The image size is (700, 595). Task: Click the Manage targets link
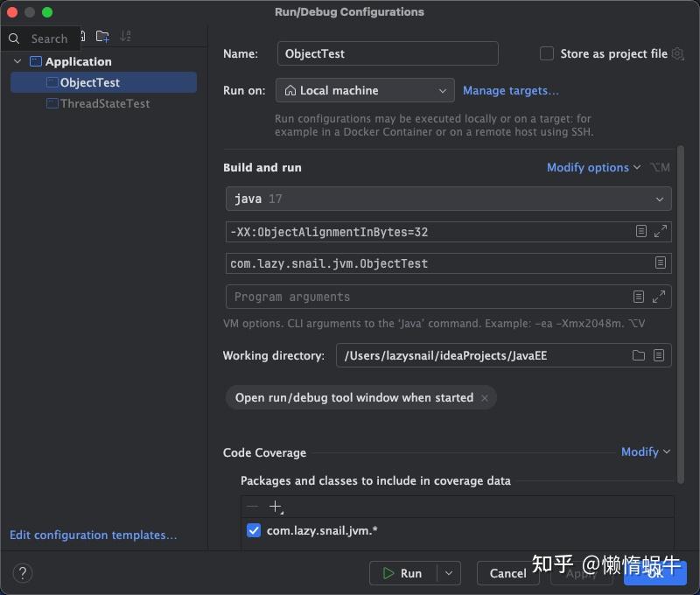pyautogui.click(x=511, y=91)
